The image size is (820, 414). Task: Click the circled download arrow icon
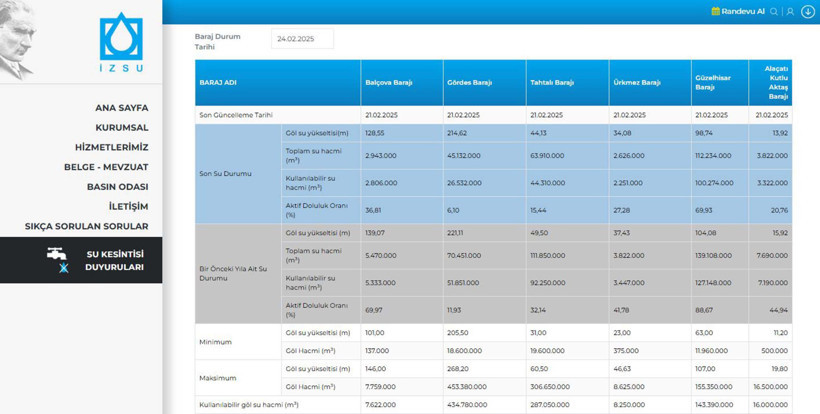(x=808, y=12)
